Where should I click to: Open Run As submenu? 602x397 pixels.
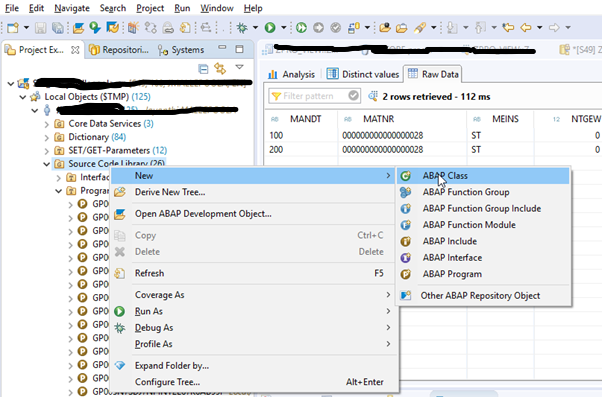click(254, 311)
